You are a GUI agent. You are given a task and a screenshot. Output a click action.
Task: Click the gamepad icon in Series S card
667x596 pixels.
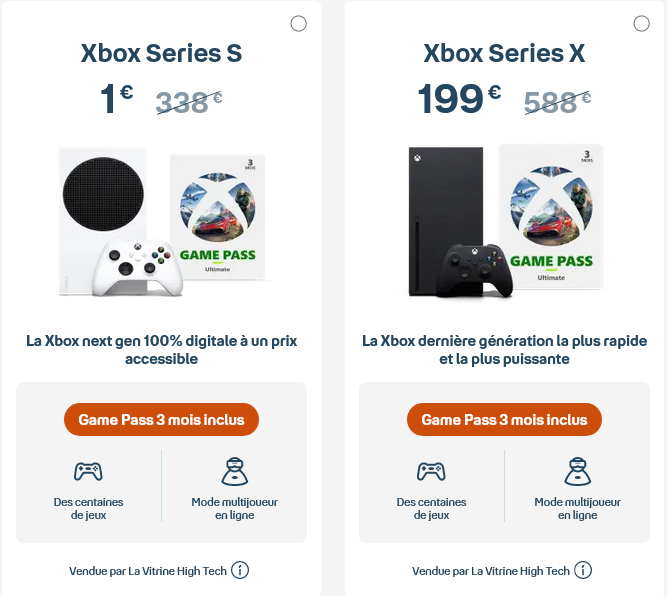(x=88, y=470)
